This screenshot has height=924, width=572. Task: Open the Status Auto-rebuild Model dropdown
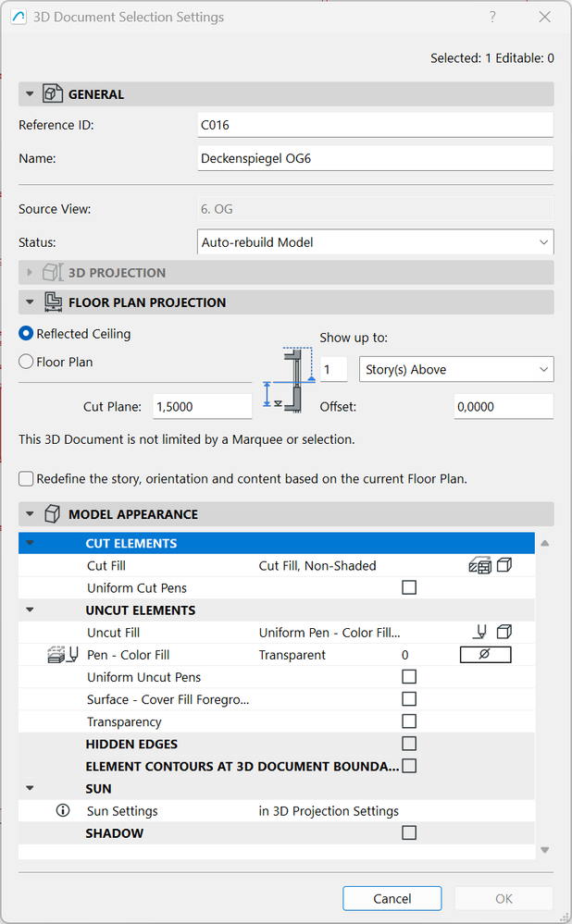point(375,242)
